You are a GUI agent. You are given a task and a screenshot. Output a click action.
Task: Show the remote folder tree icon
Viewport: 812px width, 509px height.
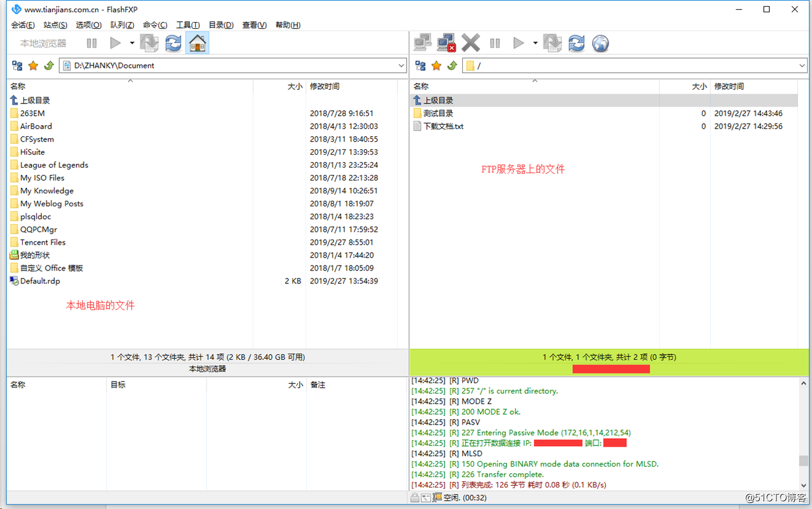421,65
